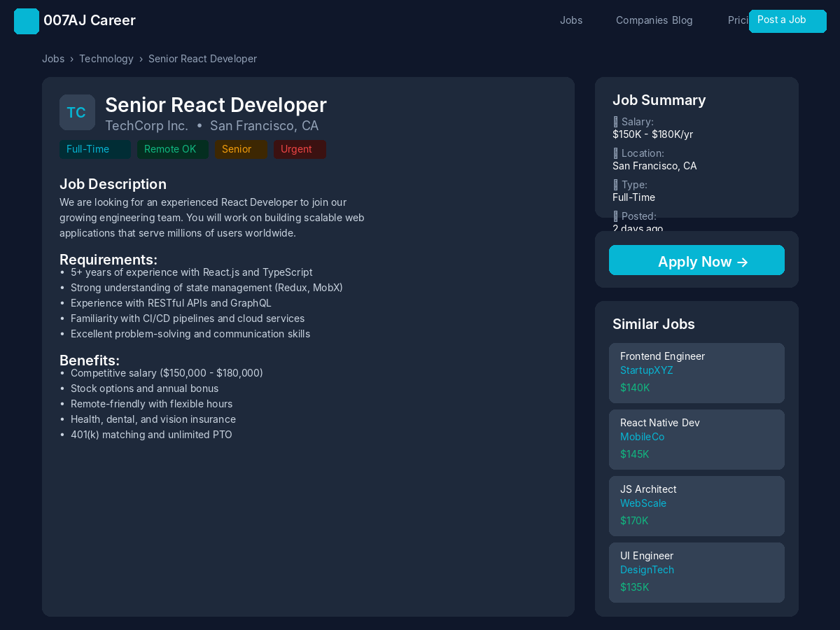Open the Frontend Engineer similar job
This screenshot has height=630, width=840.
tap(696, 373)
